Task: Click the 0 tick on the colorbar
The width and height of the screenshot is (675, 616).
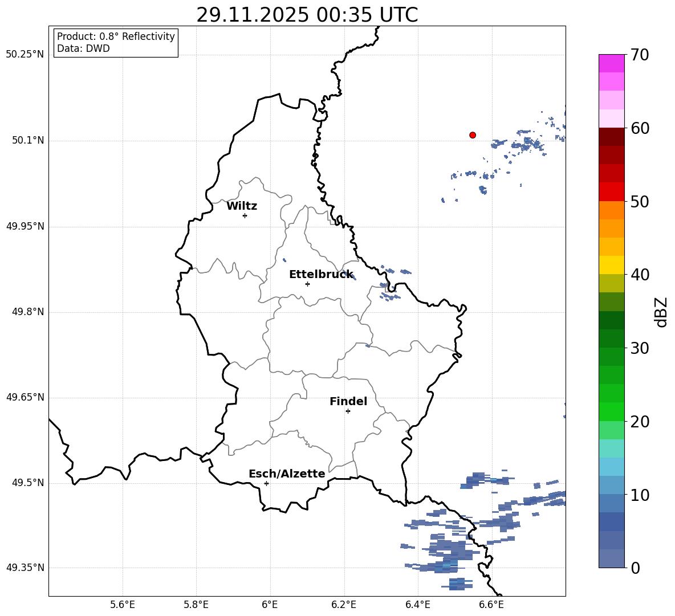Action: pyautogui.click(x=636, y=568)
